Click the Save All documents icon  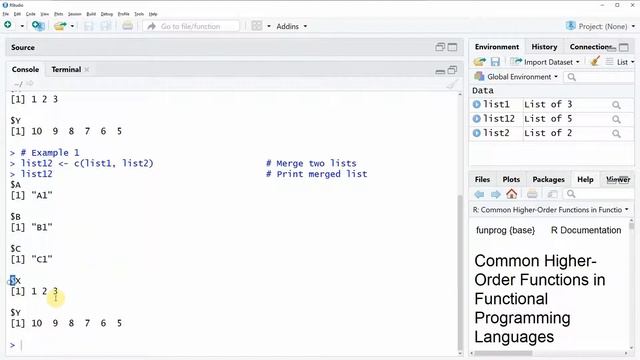click(x=106, y=26)
